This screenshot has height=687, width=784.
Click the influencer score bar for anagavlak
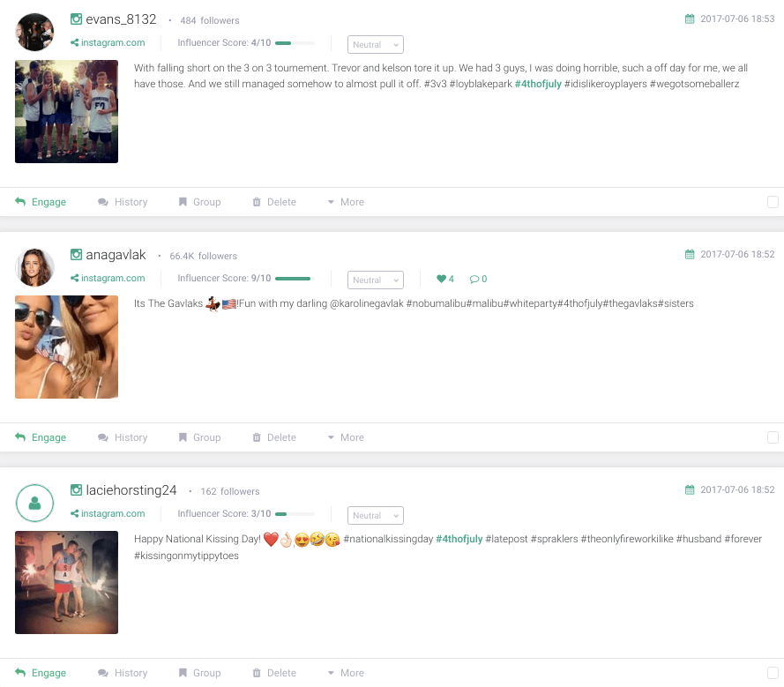point(295,279)
